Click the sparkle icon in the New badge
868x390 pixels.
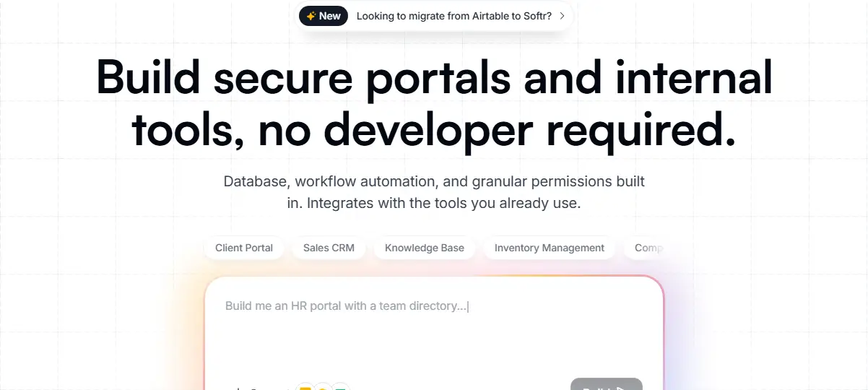[x=311, y=16]
